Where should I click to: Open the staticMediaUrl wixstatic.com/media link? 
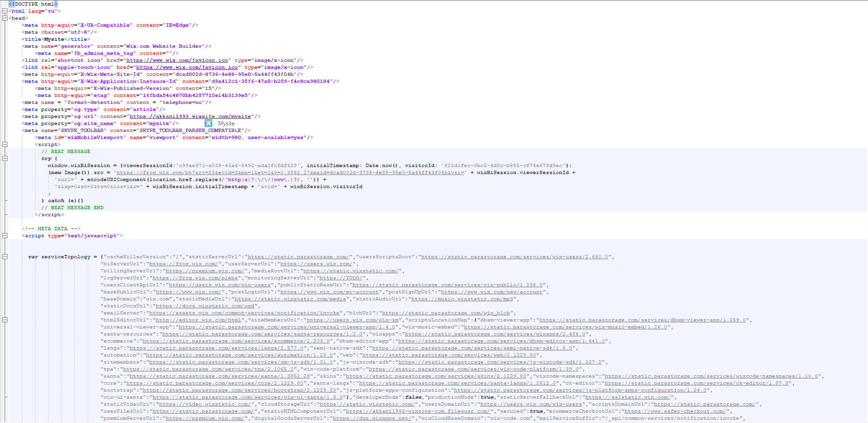(x=290, y=299)
